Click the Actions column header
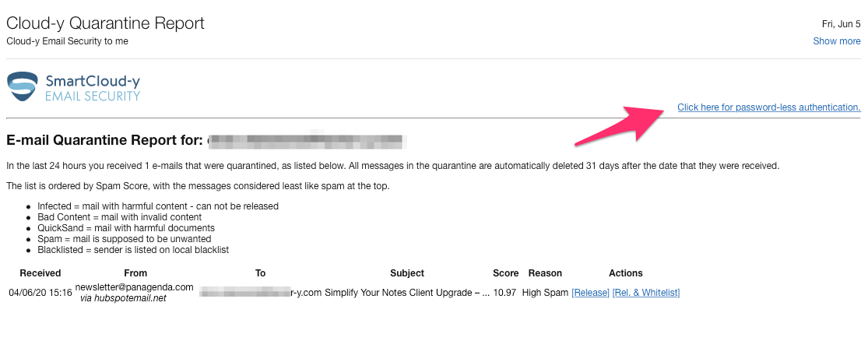 [626, 273]
